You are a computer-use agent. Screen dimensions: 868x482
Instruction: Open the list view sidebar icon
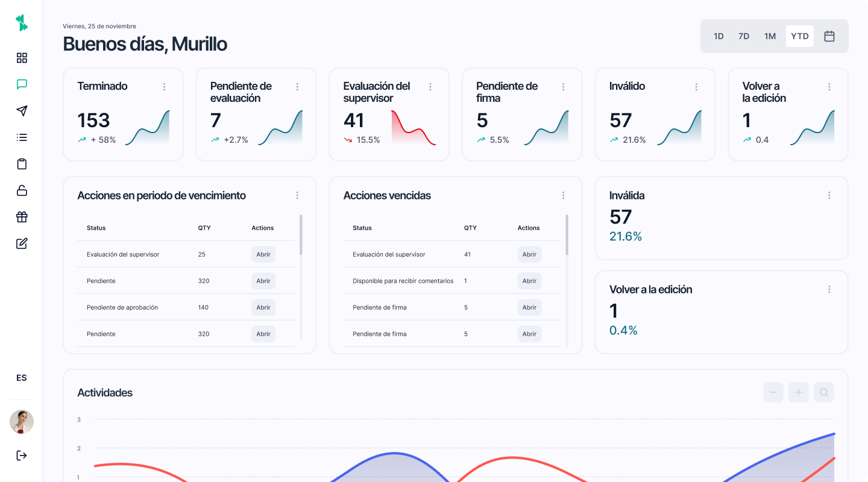22,137
